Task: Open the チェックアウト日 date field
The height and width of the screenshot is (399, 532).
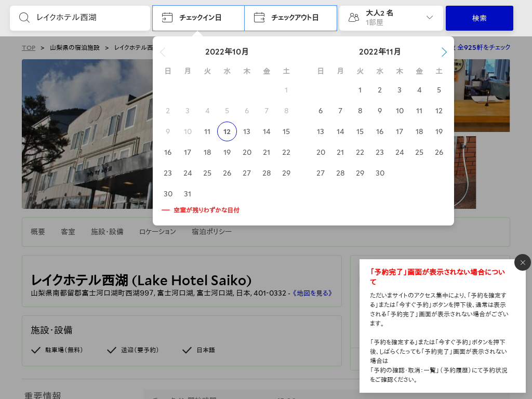Action: click(x=291, y=18)
